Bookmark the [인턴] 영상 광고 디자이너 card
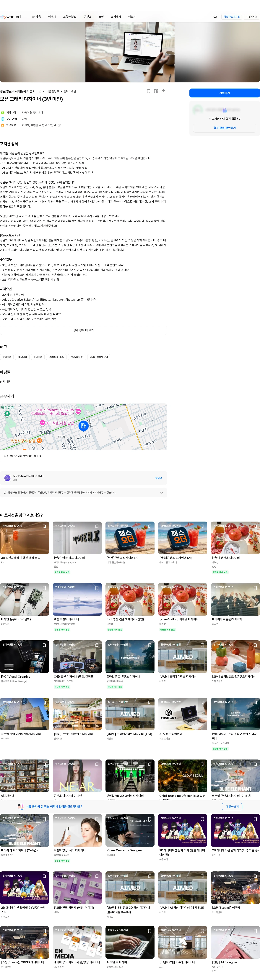260x980 pixels. [97, 527]
